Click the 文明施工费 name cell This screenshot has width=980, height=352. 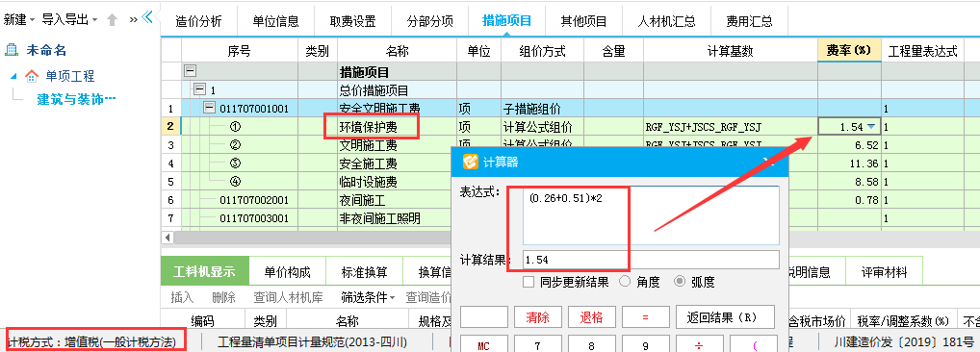(397, 145)
